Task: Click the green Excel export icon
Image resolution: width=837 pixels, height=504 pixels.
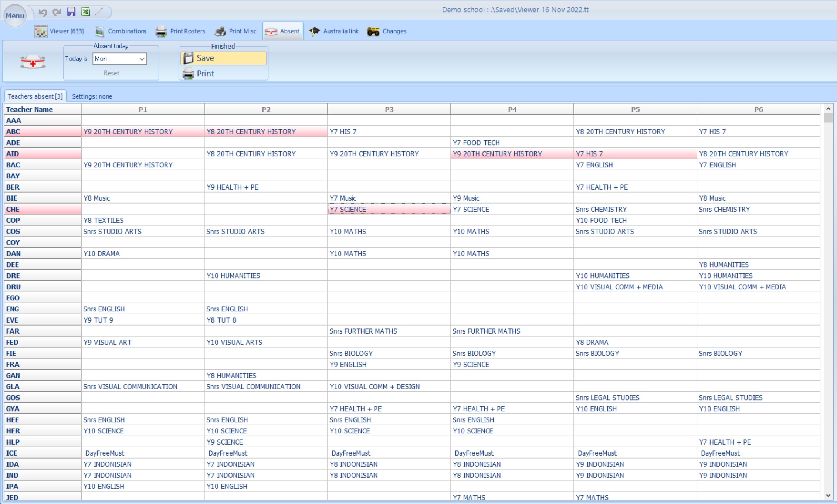Action: click(x=85, y=12)
